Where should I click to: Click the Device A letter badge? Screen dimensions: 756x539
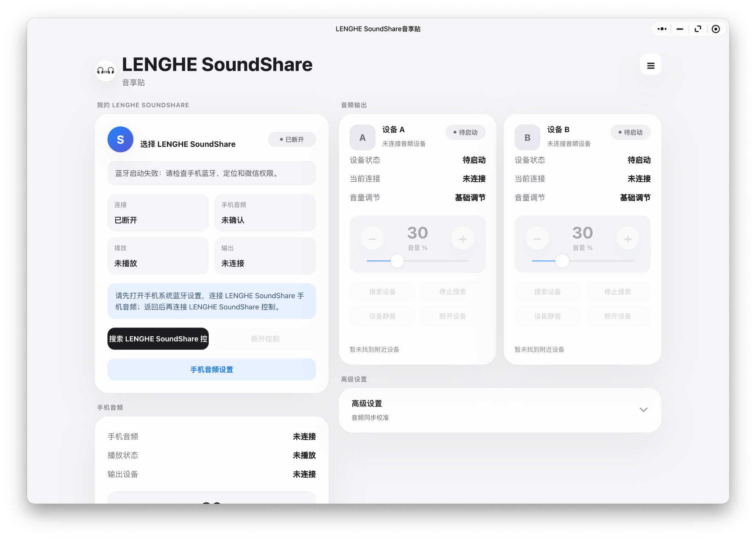362,137
